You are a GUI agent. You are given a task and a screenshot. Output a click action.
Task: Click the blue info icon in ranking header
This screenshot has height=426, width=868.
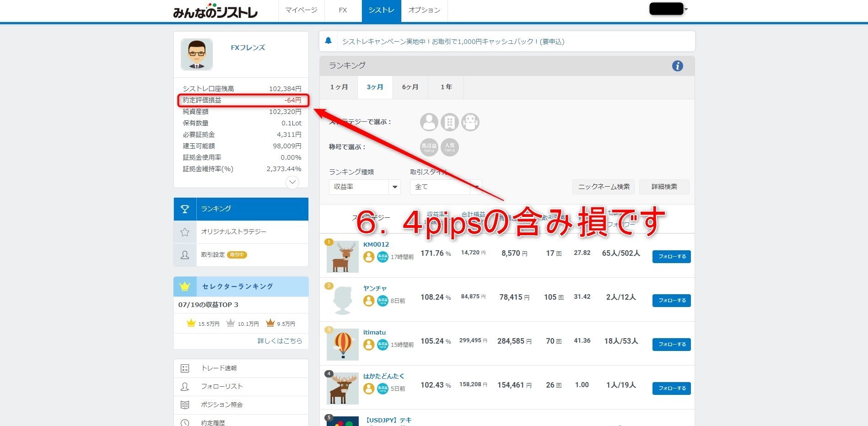coord(677,66)
